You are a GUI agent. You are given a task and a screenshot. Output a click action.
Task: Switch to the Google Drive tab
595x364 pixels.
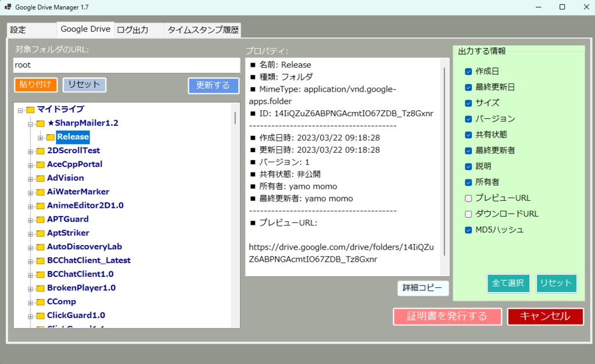point(85,29)
